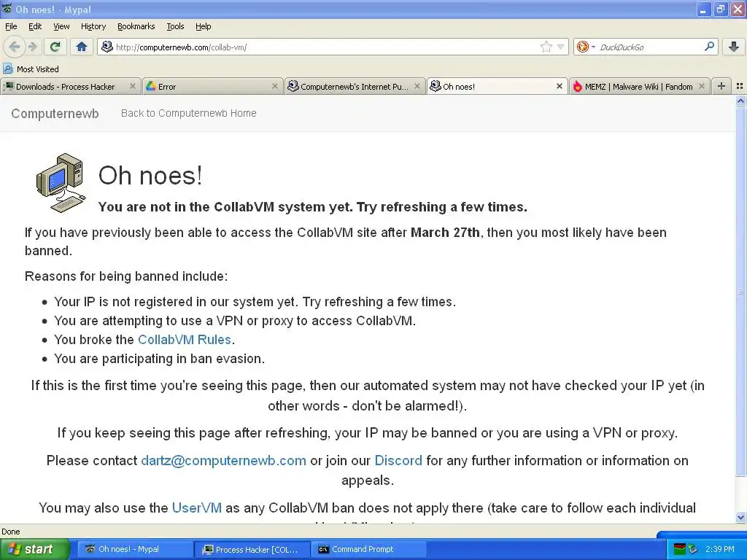Click the Fandom flame icon on MEMZ tab
Screen dimensions: 747x560
click(578, 86)
